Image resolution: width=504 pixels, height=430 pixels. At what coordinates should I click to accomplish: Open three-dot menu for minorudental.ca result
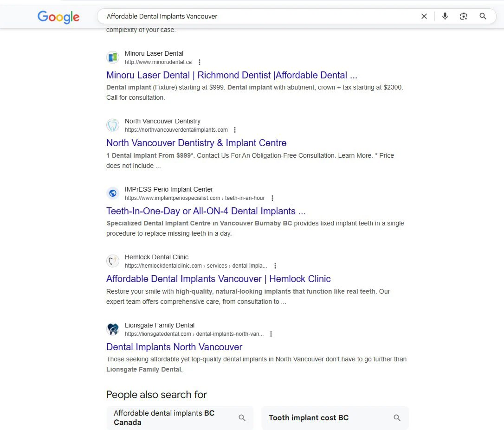(199, 62)
